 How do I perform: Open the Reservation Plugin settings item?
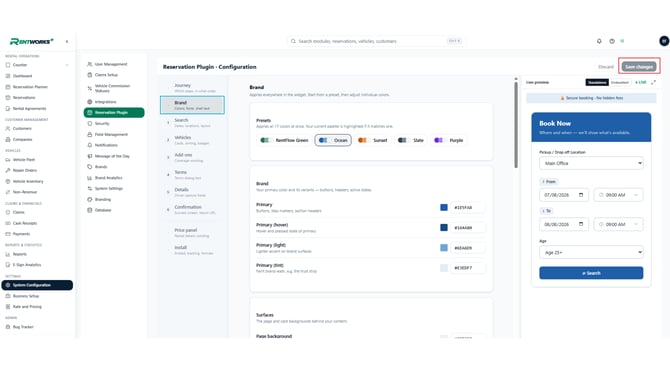point(114,112)
